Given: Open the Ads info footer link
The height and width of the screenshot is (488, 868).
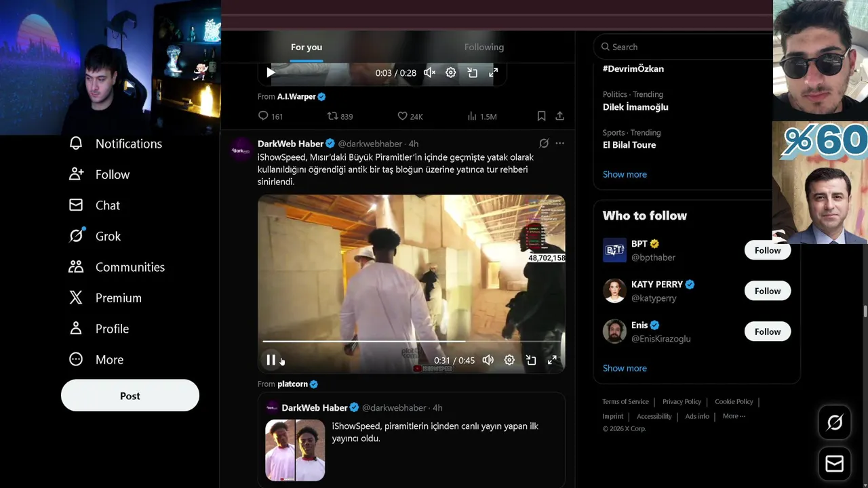Looking at the screenshot, I should click(x=697, y=416).
